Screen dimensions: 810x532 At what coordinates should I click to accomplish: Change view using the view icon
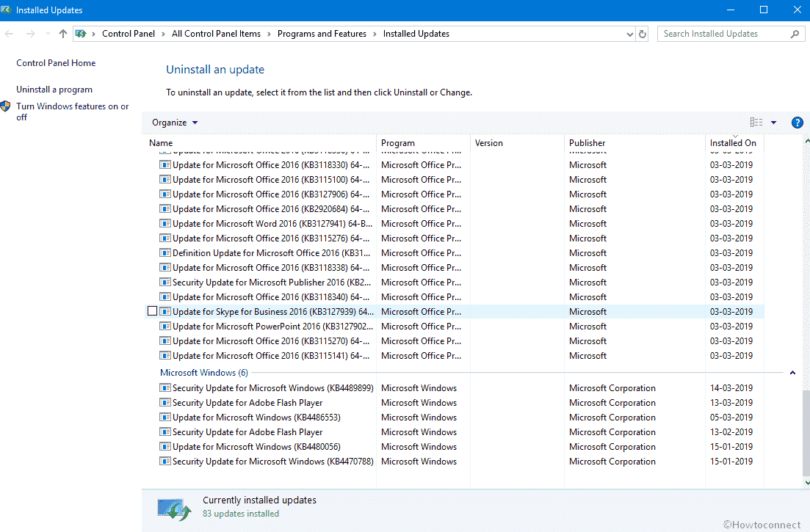[x=756, y=123]
